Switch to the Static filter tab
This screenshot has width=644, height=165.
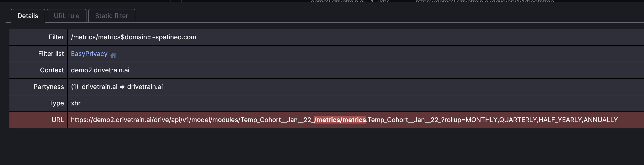pos(111,15)
